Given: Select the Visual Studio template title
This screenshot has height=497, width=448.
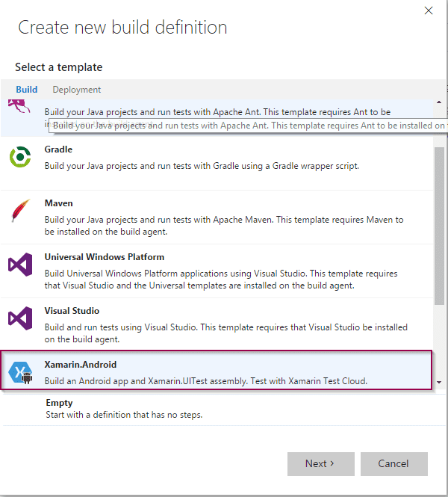Looking at the screenshot, I should click(x=72, y=311).
